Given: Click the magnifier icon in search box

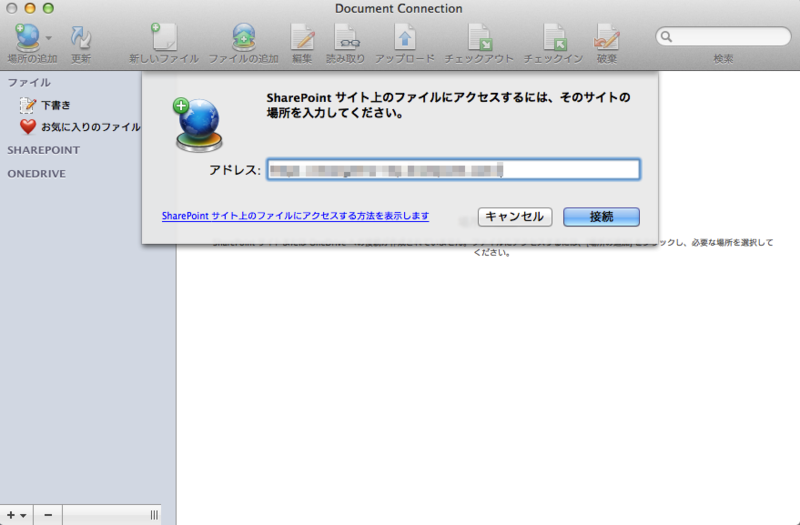Looking at the screenshot, I should tap(666, 37).
